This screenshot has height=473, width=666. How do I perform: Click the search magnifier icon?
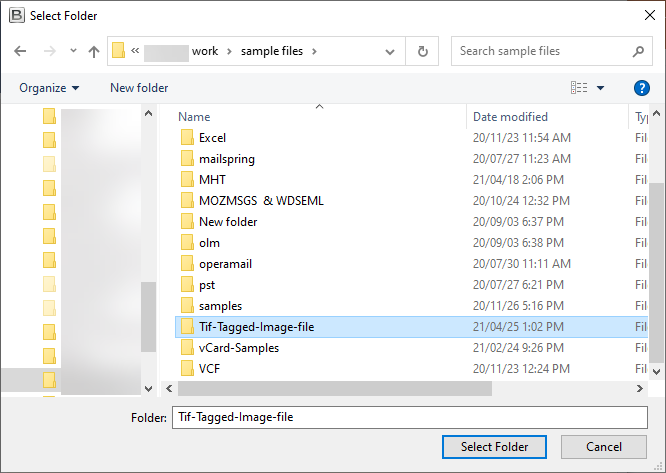[638, 51]
